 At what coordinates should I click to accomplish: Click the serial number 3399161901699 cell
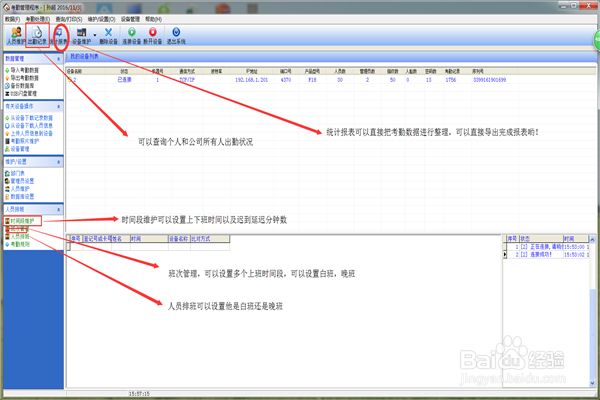tap(489, 80)
